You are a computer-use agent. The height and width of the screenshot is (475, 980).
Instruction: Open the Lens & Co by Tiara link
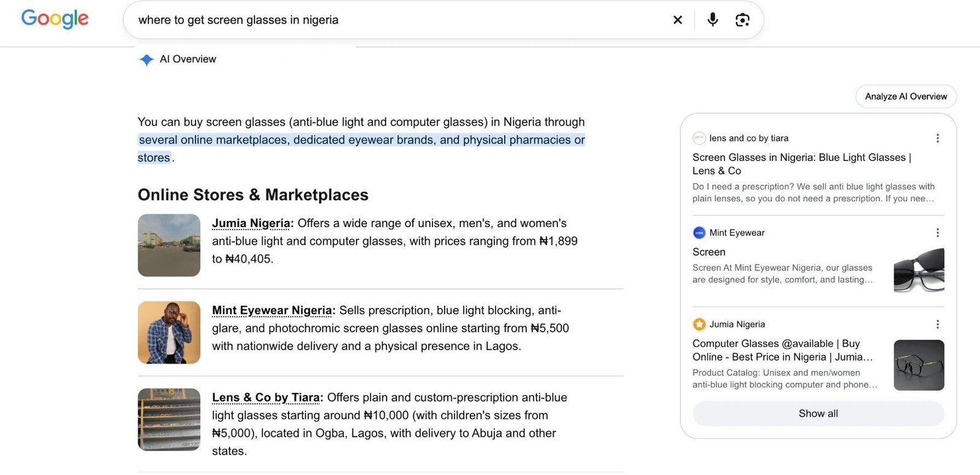coord(266,398)
